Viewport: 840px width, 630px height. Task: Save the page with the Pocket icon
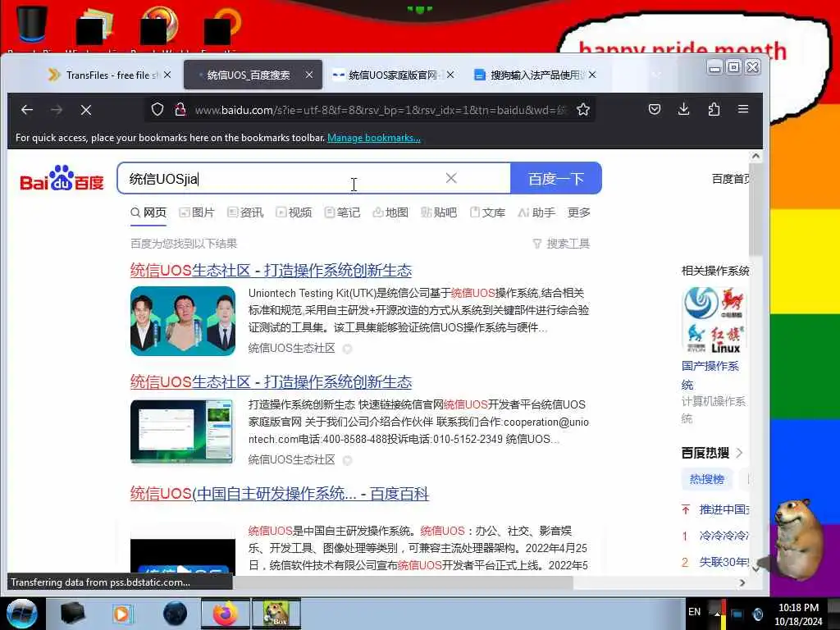654,109
